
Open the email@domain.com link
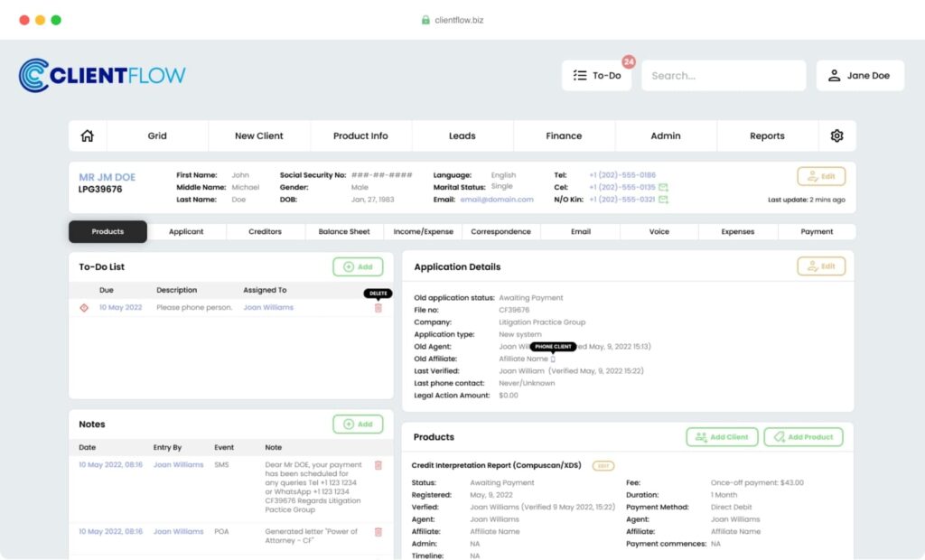(497, 200)
